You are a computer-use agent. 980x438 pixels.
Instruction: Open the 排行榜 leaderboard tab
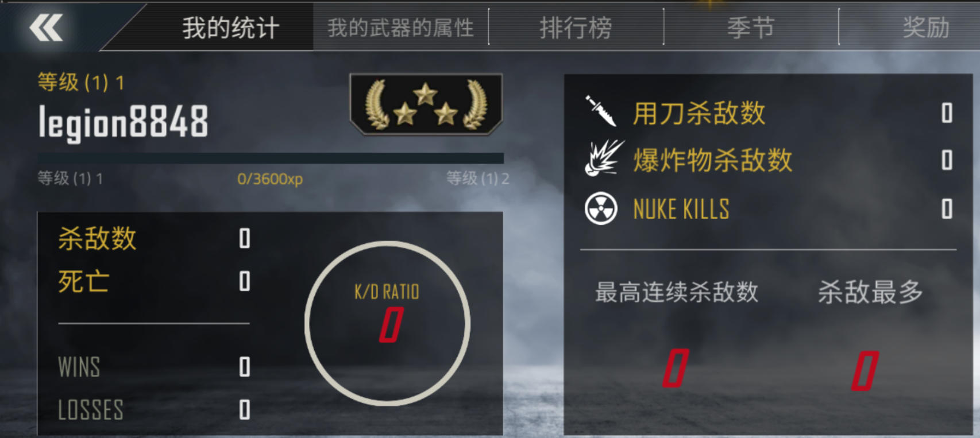coord(576,28)
